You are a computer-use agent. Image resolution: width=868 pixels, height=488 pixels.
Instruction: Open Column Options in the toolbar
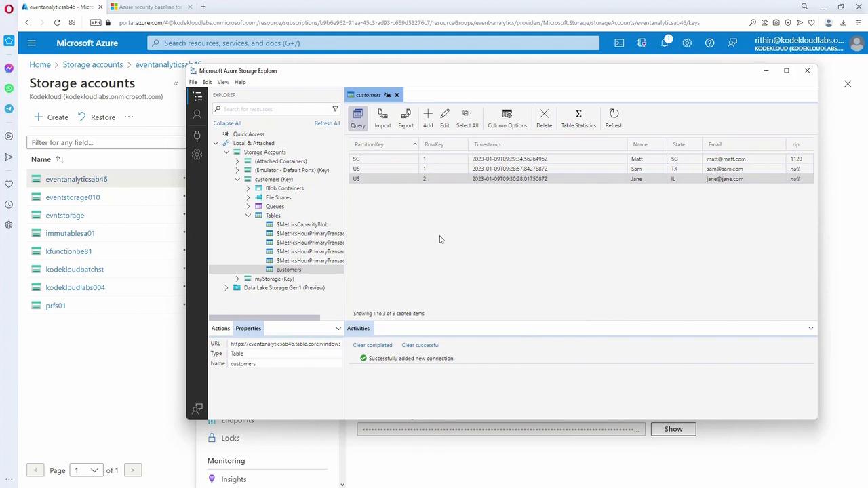tap(507, 118)
